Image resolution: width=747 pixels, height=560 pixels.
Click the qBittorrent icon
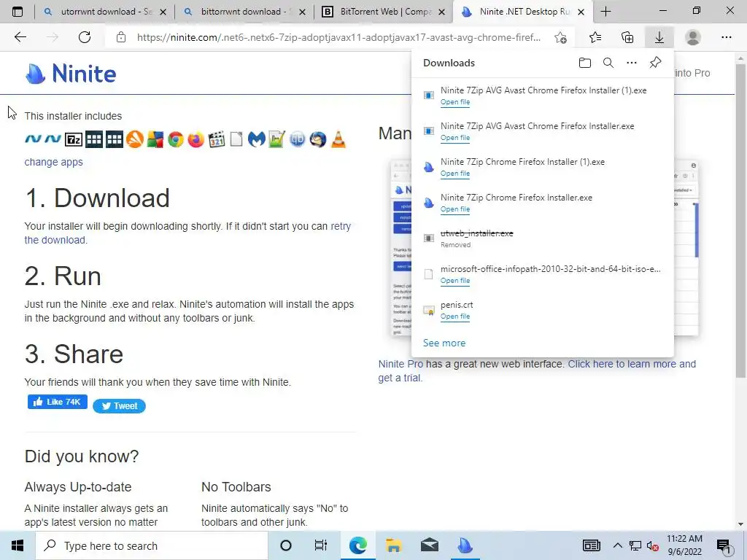pyautogui.click(x=298, y=139)
